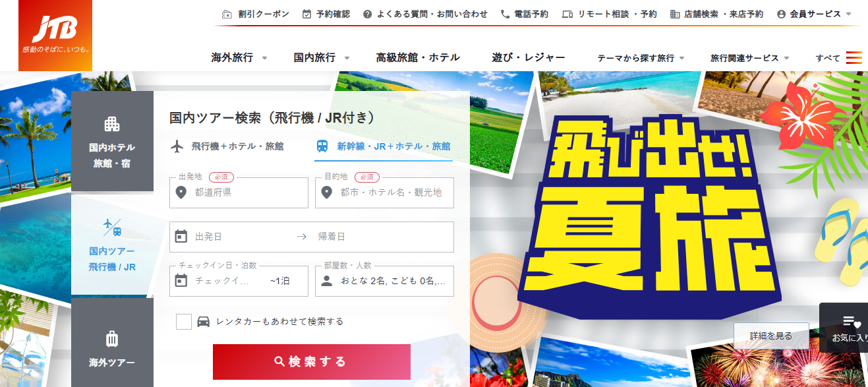
Task: Click the red 検索する button
Action: 312,362
